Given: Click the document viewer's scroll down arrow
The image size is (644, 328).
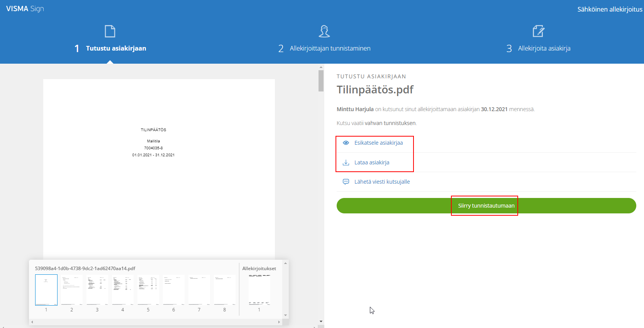Looking at the screenshot, I should click(321, 321).
